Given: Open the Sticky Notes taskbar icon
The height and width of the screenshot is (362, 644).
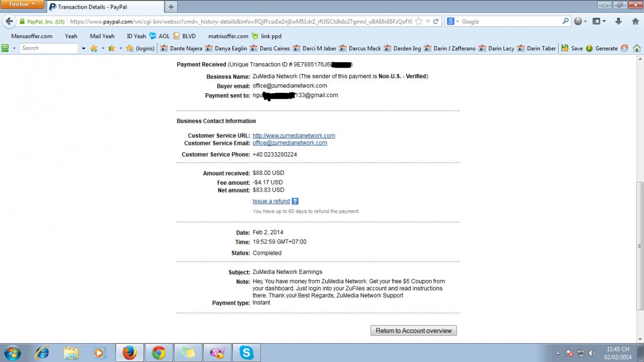Looking at the screenshot, I should click(x=188, y=352).
